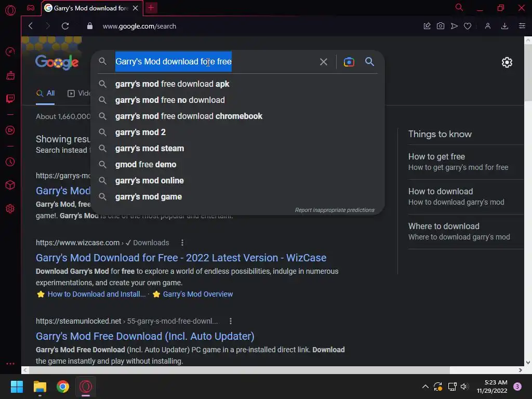Choose suggestion garry's mod online
The width and height of the screenshot is (532, 399).
coord(237,180)
